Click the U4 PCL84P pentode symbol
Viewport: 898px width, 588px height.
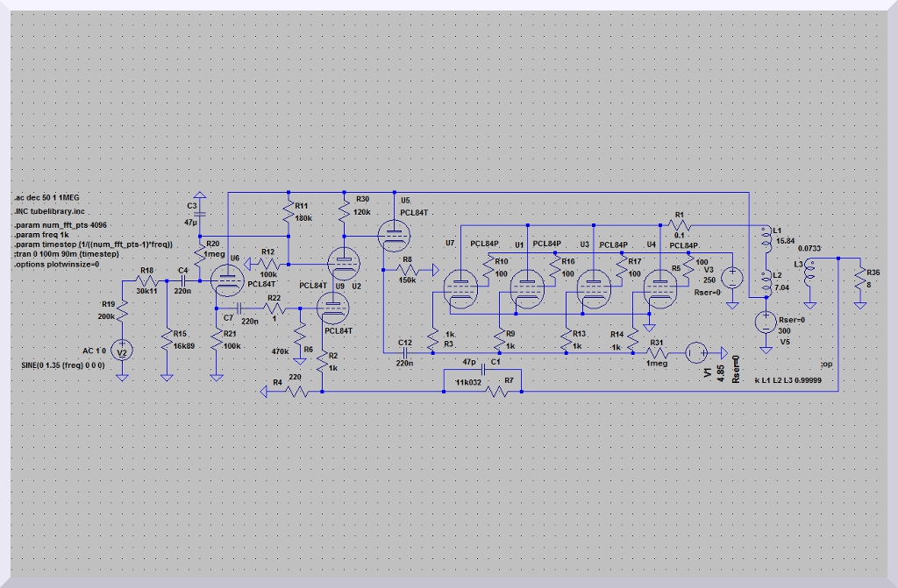click(x=659, y=287)
